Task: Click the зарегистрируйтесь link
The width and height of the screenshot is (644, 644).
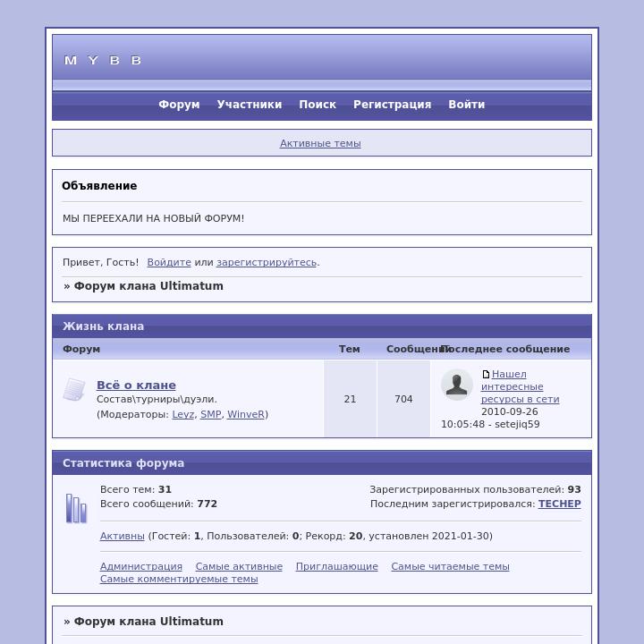Action: pyautogui.click(x=267, y=262)
